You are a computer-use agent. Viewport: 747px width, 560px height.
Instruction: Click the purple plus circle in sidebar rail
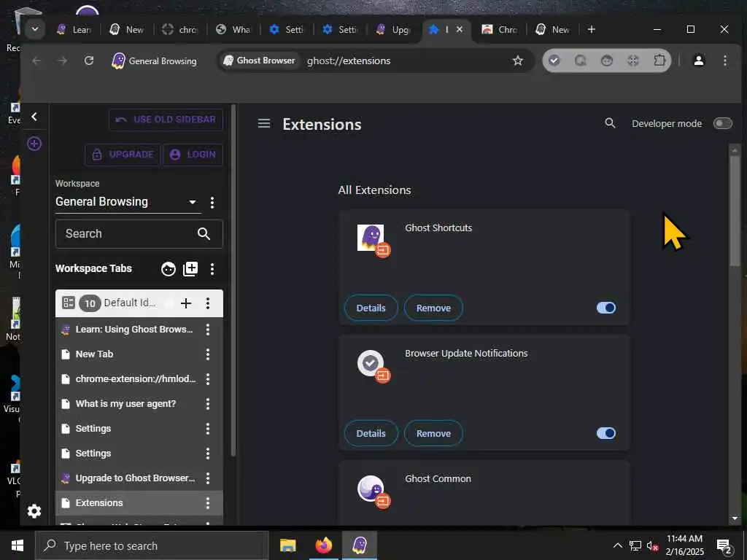pos(34,144)
